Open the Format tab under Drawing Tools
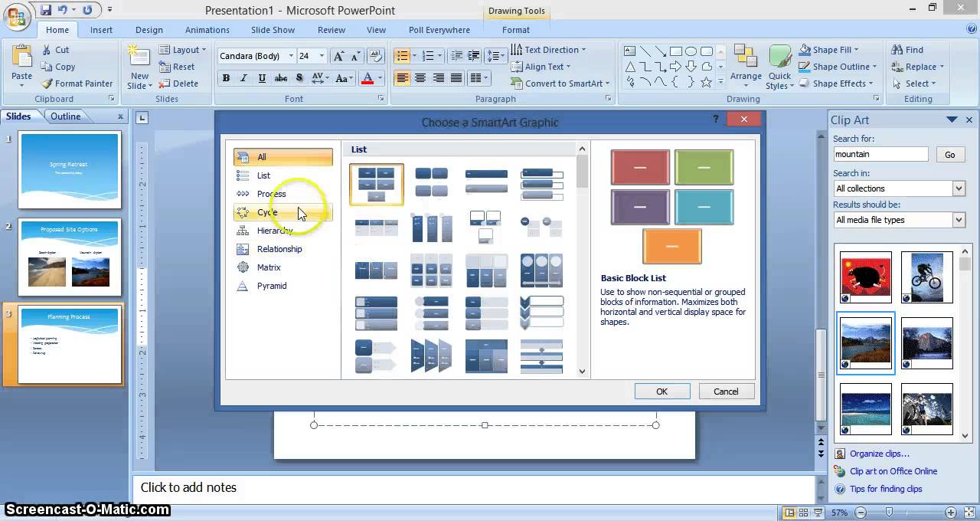This screenshot has height=521, width=980. click(516, 30)
